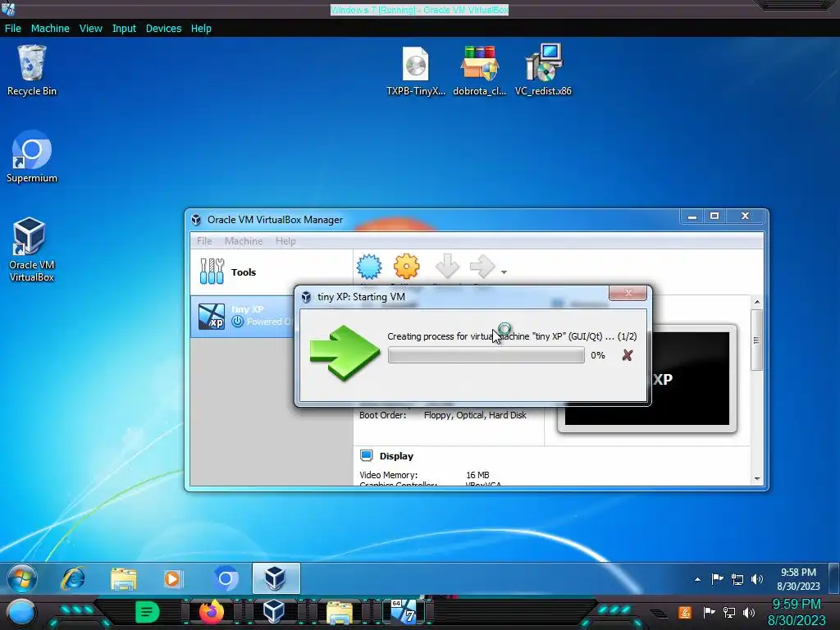Viewport: 840px width, 630px height.
Task: Open the host View menu
Action: click(x=90, y=29)
